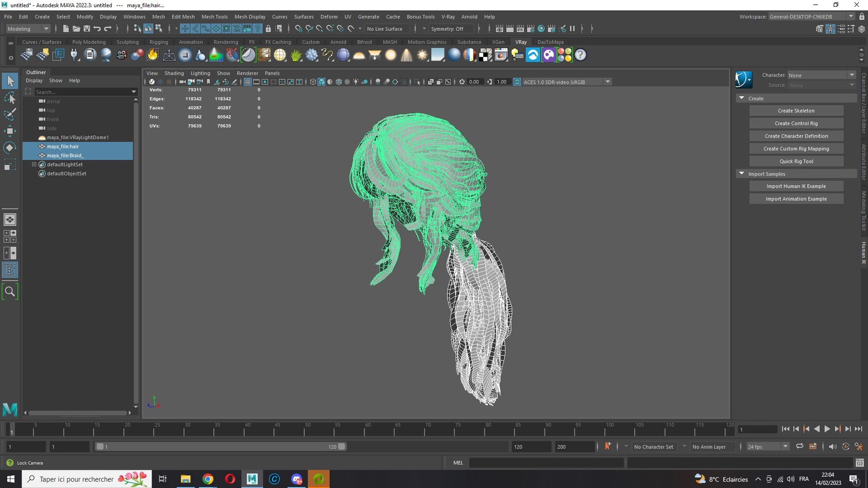Activate the Lasso select tool
Image resolution: width=868 pixels, height=488 pixels.
(10, 98)
